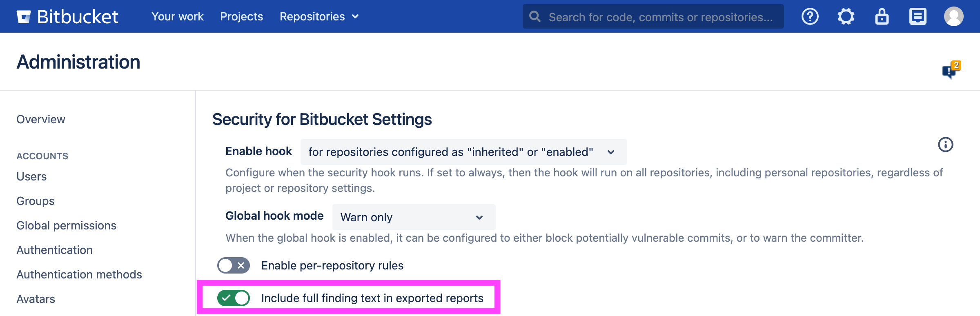This screenshot has width=980, height=316.
Task: Disable full finding text in exported reports
Action: 234,298
